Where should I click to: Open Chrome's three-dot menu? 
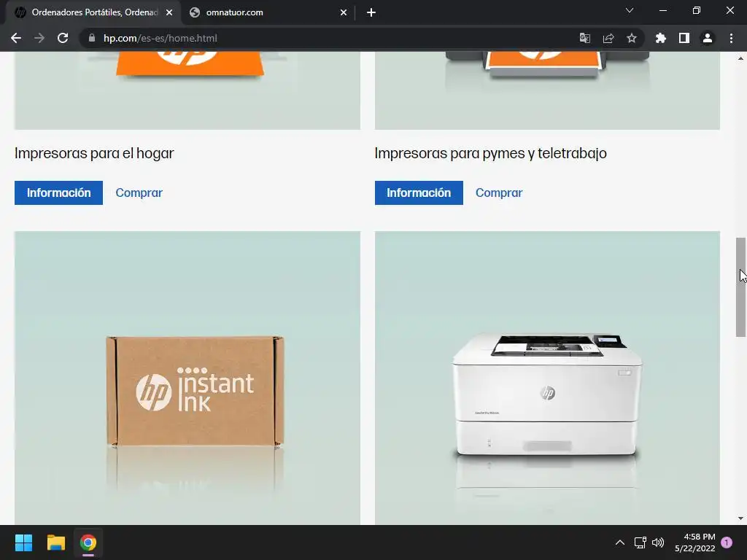coord(731,38)
